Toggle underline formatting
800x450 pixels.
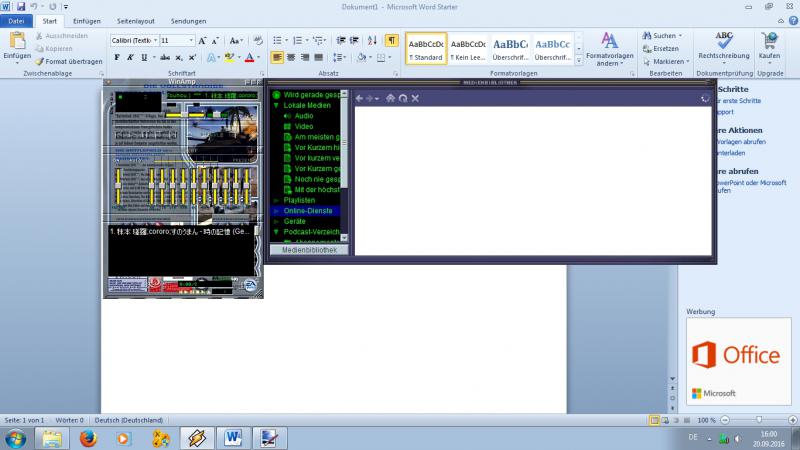coord(144,58)
